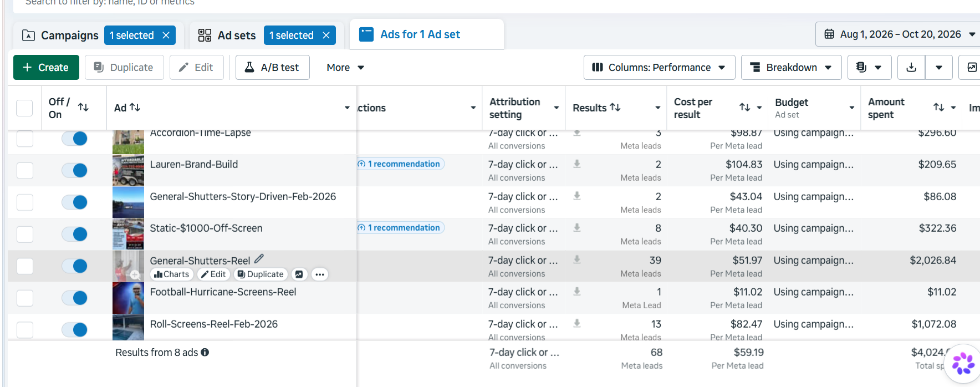Open General-Shutters-Story-Driven-Feb-2026 thumbnail
This screenshot has width=980, height=387.
point(128,202)
